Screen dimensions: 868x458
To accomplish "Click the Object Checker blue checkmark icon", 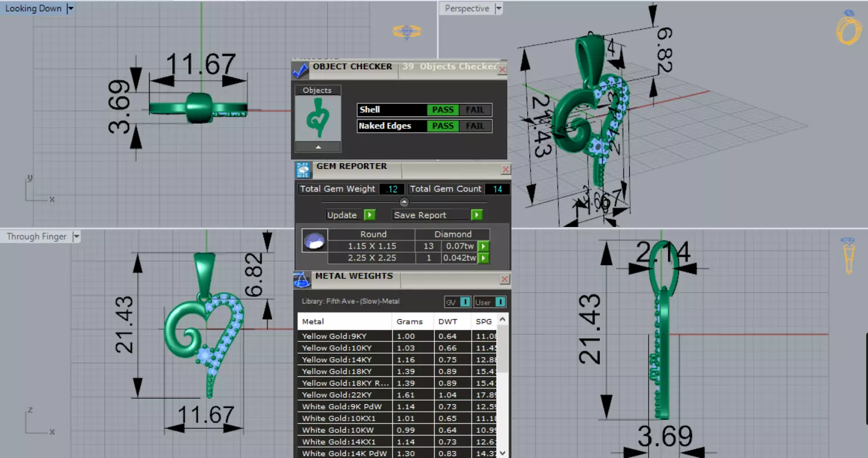I will pos(300,71).
